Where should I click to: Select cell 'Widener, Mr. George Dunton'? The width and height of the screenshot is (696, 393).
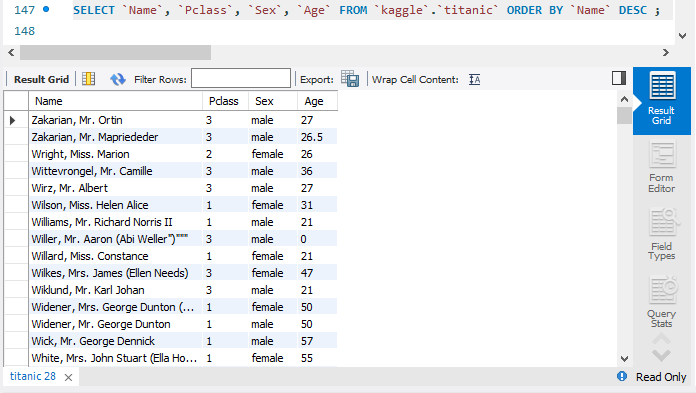[116, 324]
